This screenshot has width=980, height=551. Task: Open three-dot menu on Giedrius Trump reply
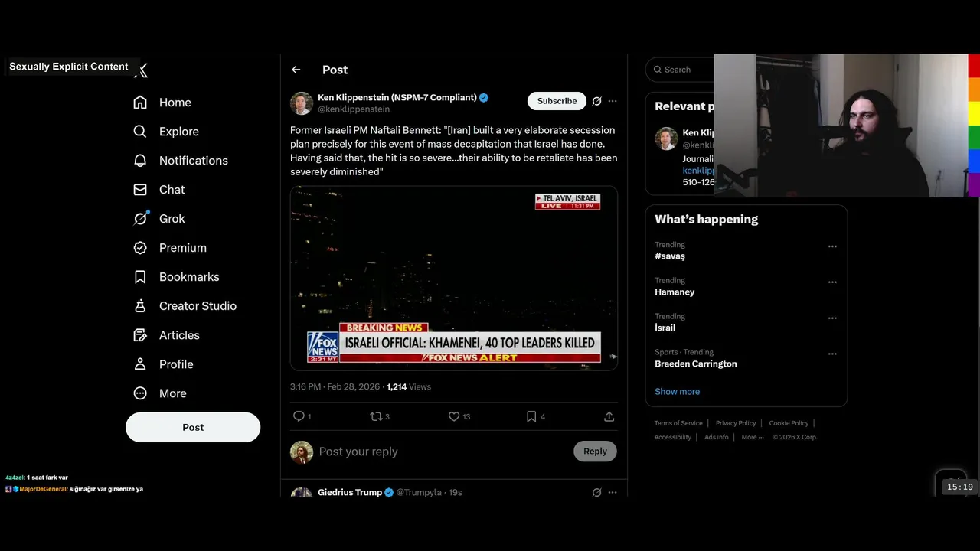click(x=612, y=492)
